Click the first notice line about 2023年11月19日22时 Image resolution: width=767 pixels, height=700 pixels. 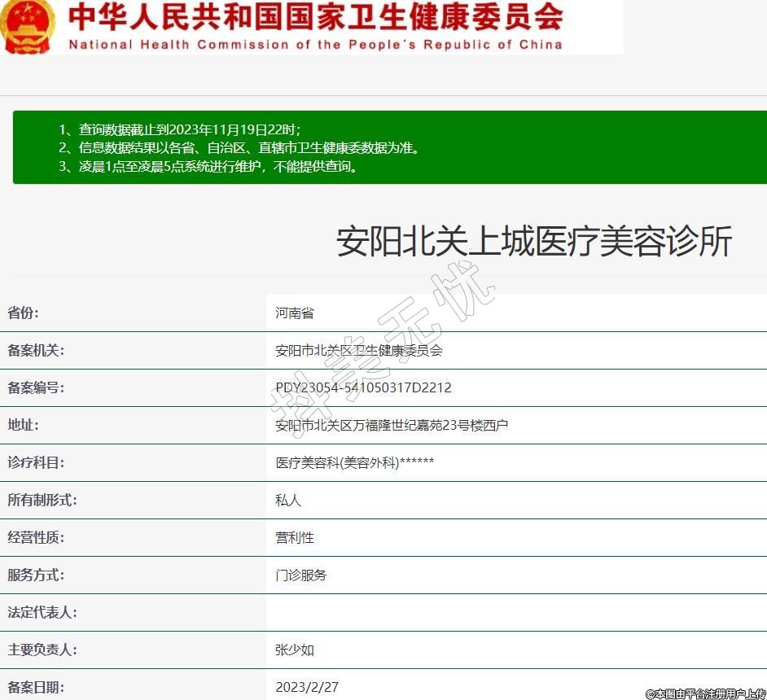pyautogui.click(x=180, y=130)
